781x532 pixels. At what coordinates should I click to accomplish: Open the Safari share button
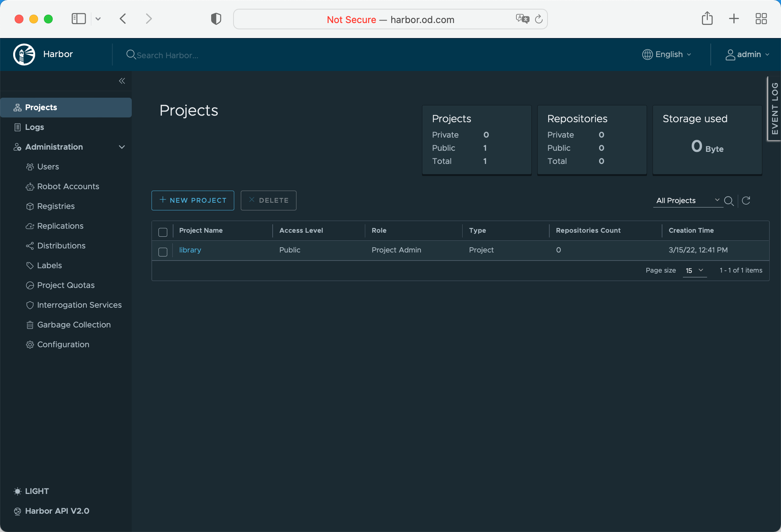click(x=707, y=19)
